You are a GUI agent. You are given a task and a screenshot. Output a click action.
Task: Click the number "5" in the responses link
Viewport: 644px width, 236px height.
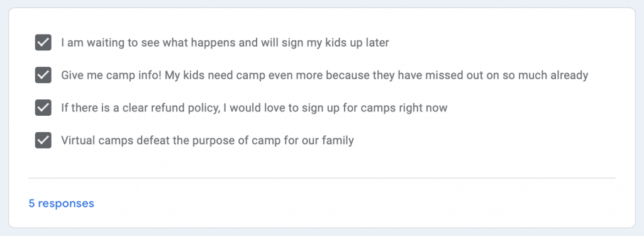31,203
